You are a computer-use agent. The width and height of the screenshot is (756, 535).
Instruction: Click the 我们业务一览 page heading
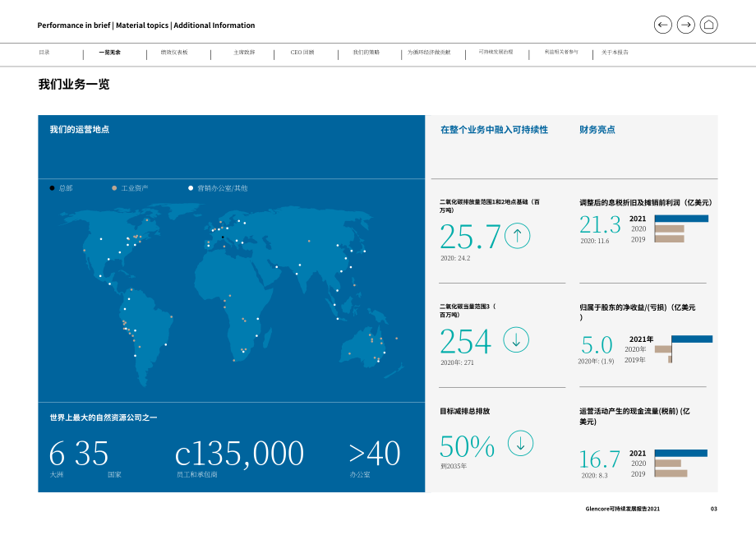point(74,85)
